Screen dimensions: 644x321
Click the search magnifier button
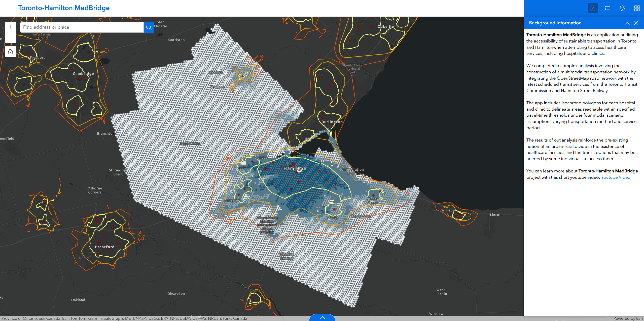[x=149, y=27]
